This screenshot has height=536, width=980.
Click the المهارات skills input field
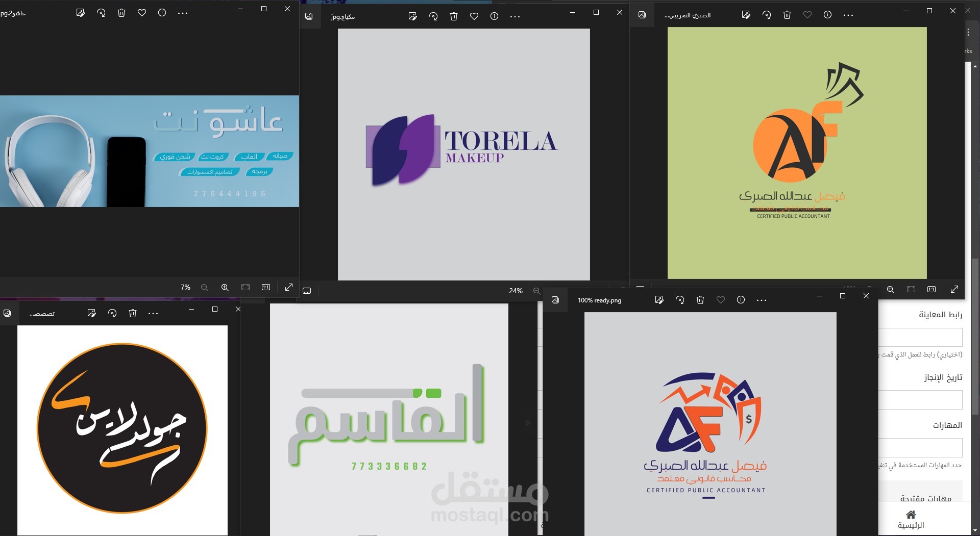pyautogui.click(x=920, y=448)
